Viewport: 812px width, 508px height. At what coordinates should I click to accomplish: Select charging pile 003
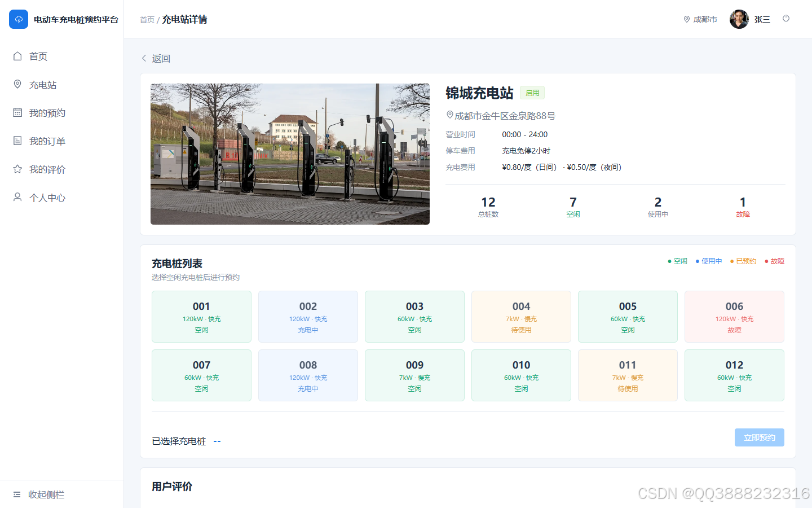point(414,317)
